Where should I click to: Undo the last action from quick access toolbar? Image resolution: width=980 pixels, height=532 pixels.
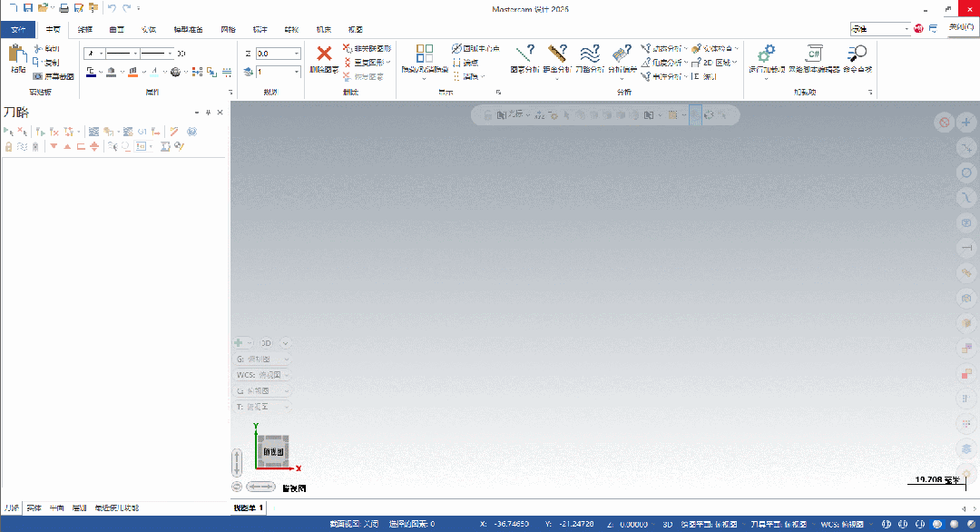(112, 8)
